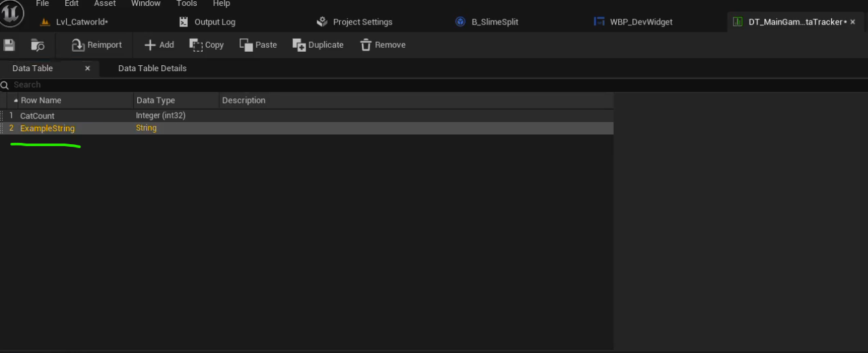The image size is (868, 353).
Task: Open the File menu
Action: 42,3
